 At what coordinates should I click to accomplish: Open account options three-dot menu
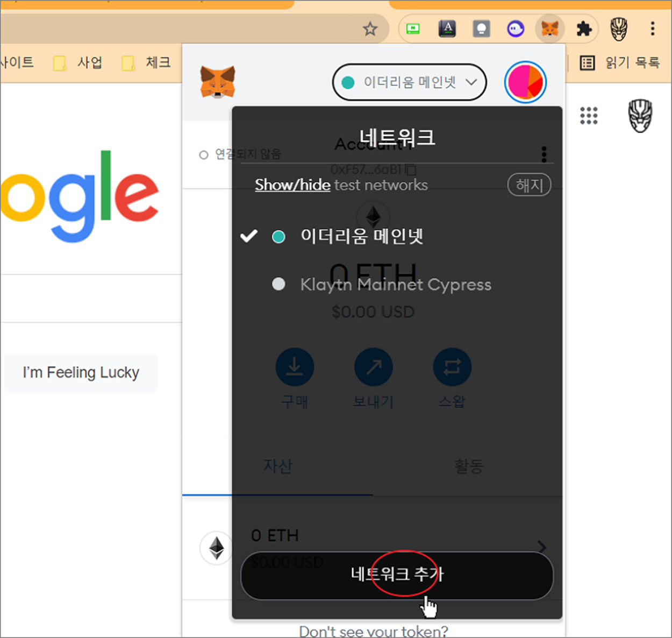click(x=544, y=154)
